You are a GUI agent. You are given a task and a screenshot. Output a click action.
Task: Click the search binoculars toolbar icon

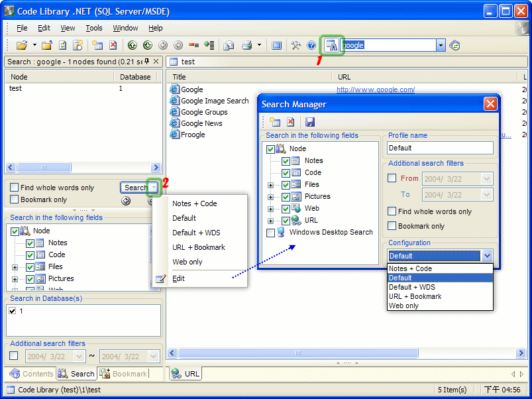point(331,45)
